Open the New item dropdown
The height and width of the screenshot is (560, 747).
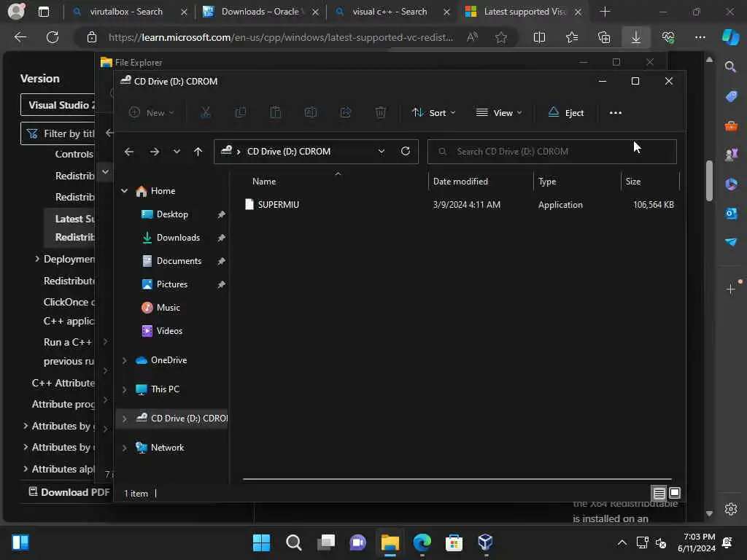pyautogui.click(x=152, y=113)
